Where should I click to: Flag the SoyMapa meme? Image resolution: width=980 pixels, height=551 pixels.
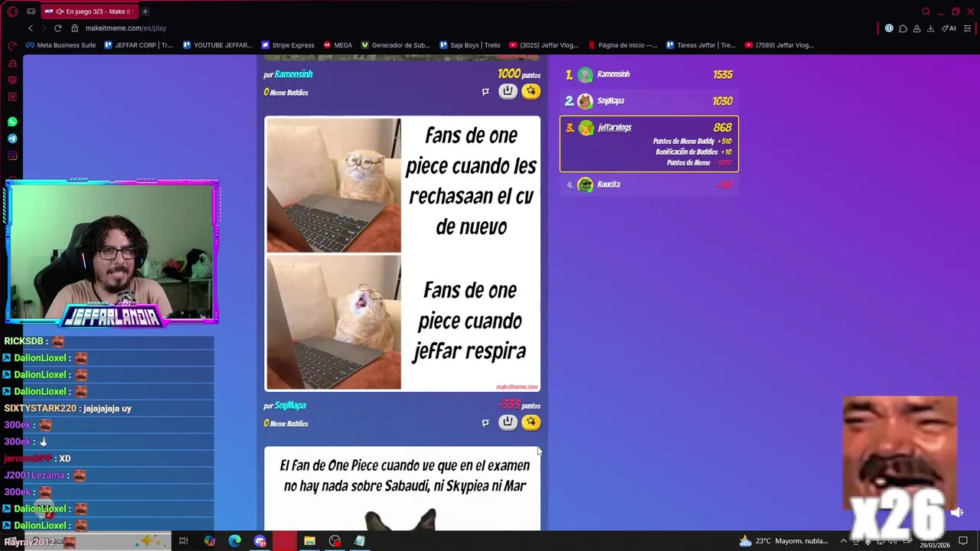pos(485,422)
